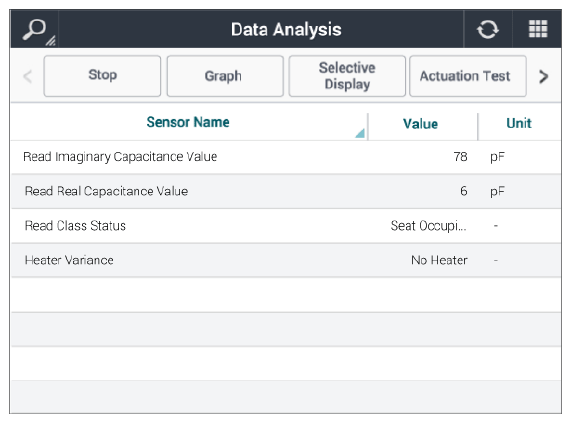The width and height of the screenshot is (571, 423).
Task: Start the Actuation Test
Action: click(x=468, y=76)
